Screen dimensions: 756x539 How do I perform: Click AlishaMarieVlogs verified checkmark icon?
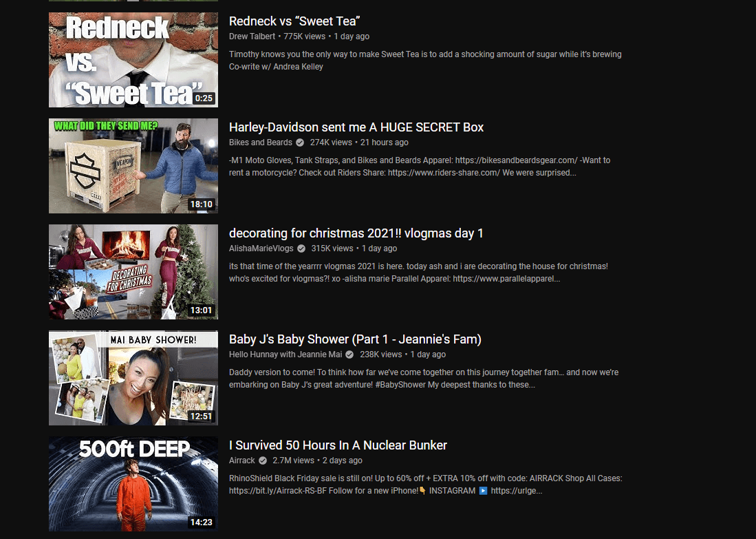click(x=301, y=249)
